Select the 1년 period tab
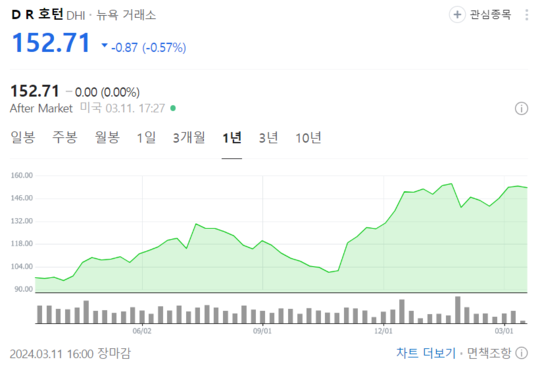540x368 pixels. (x=232, y=137)
